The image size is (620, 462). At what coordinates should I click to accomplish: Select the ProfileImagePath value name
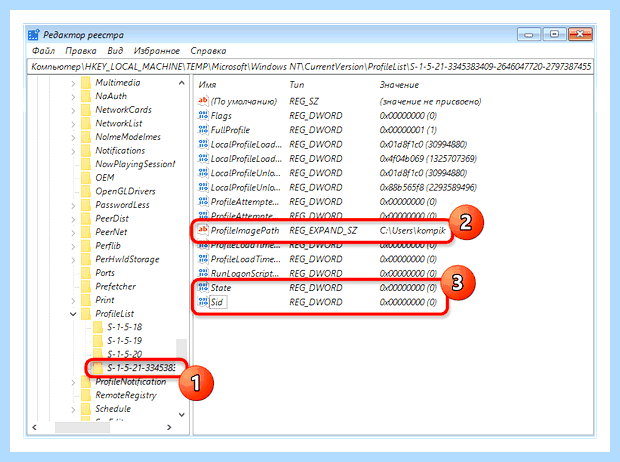[x=245, y=231]
